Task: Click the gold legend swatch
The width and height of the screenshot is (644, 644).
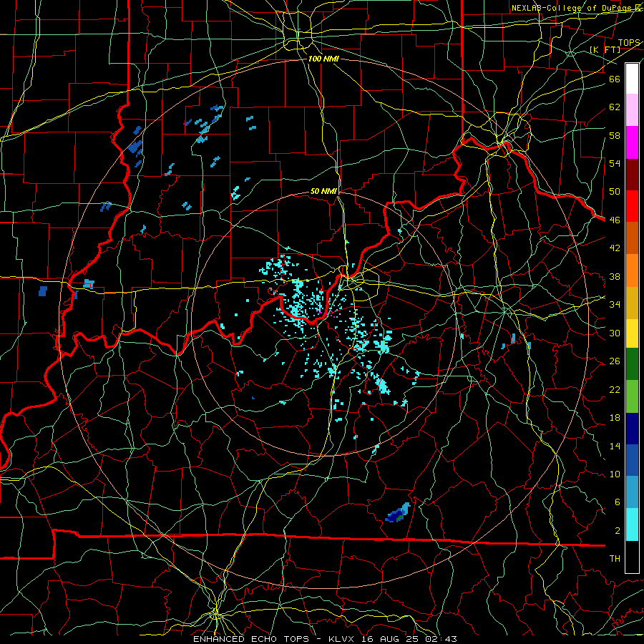Action: (x=632, y=303)
